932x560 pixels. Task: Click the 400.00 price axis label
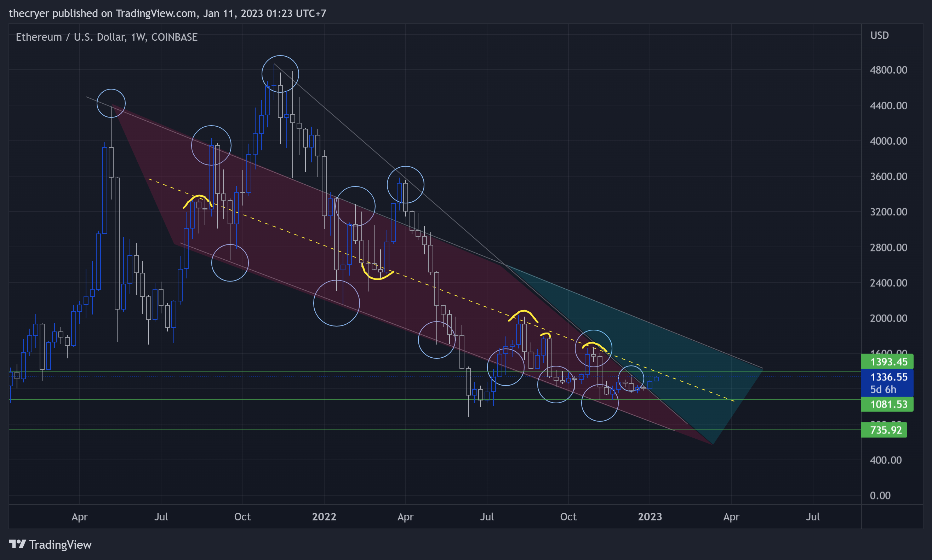(886, 460)
